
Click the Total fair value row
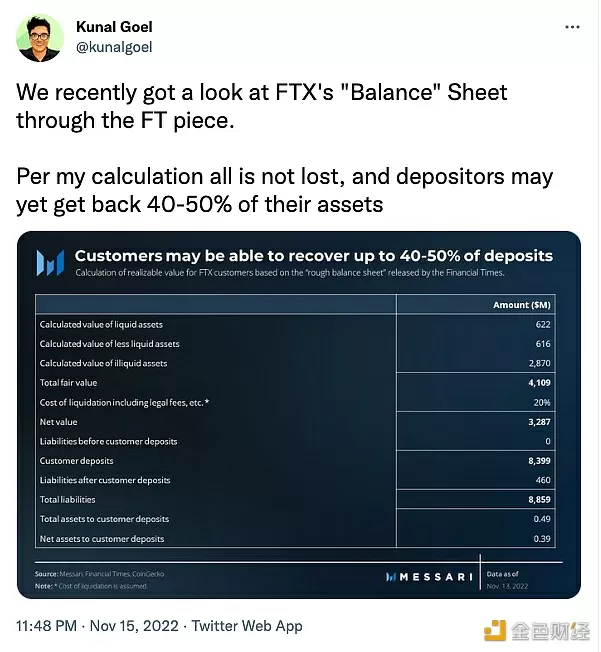tap(295, 383)
